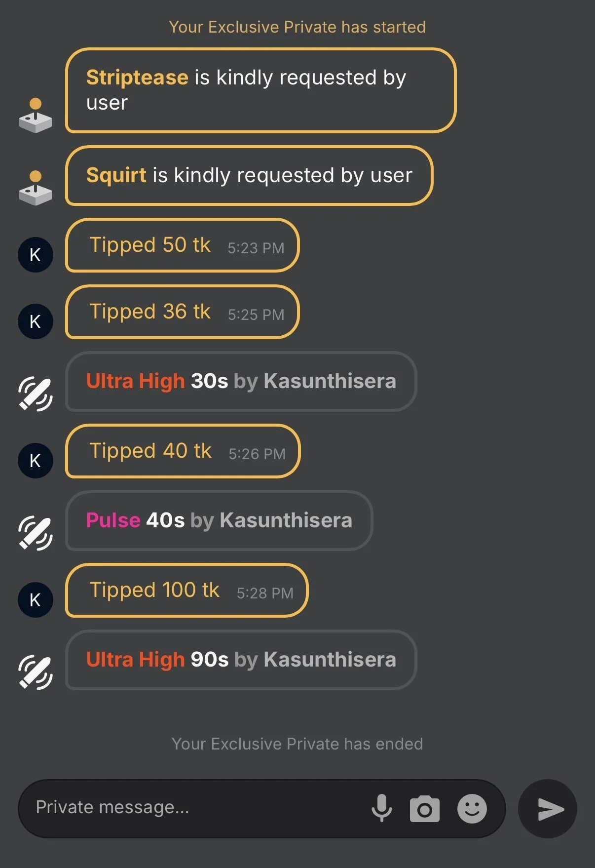Open the camera photo attachment icon

pyautogui.click(x=424, y=809)
